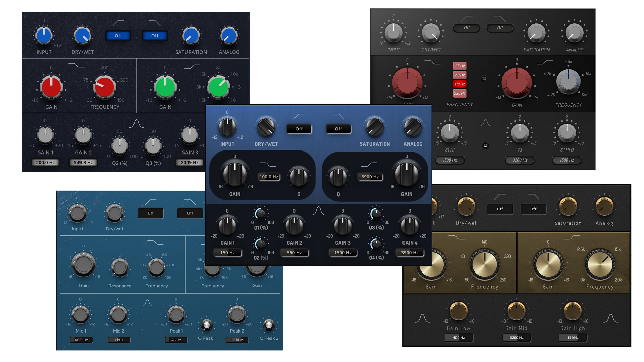The height and width of the screenshot is (362, 644).
Task: Toggle the low-pass Off switch in the center blue EQ
Action: click(x=338, y=129)
